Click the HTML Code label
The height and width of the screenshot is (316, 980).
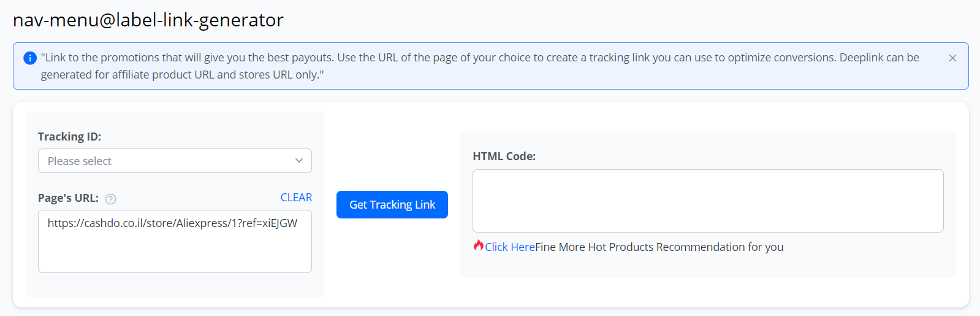504,156
